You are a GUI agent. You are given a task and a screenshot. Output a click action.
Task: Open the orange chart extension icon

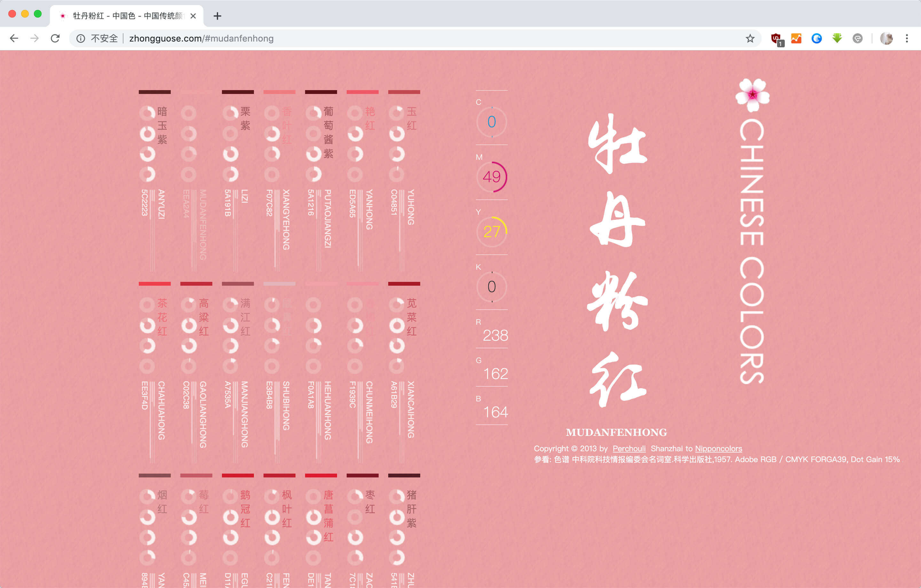click(796, 38)
